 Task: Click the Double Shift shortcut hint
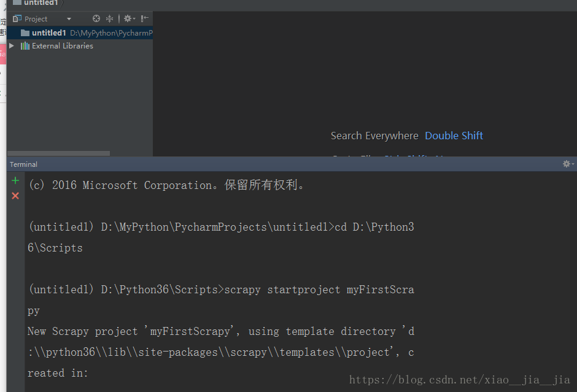(x=454, y=136)
